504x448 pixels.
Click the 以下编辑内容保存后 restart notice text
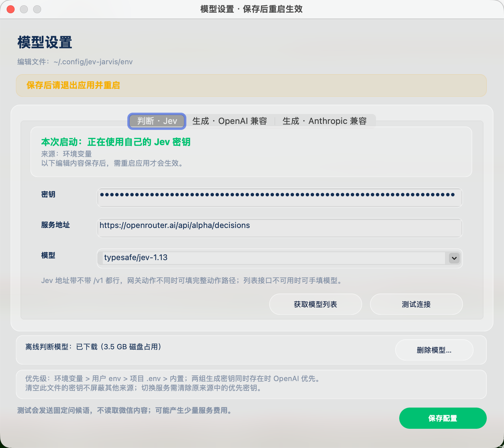point(112,163)
